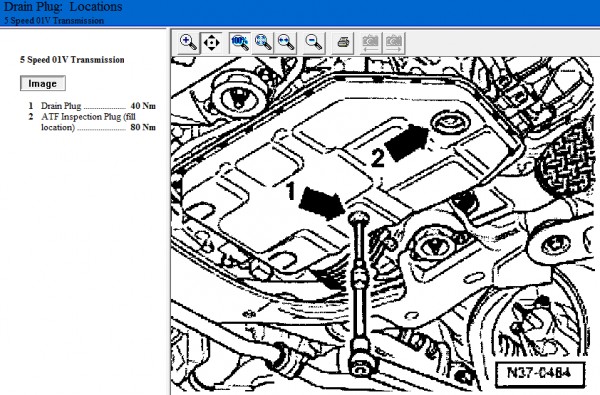Click the fit-to-width magnifier icon
Screen dimensions: 600x395
click(x=286, y=42)
